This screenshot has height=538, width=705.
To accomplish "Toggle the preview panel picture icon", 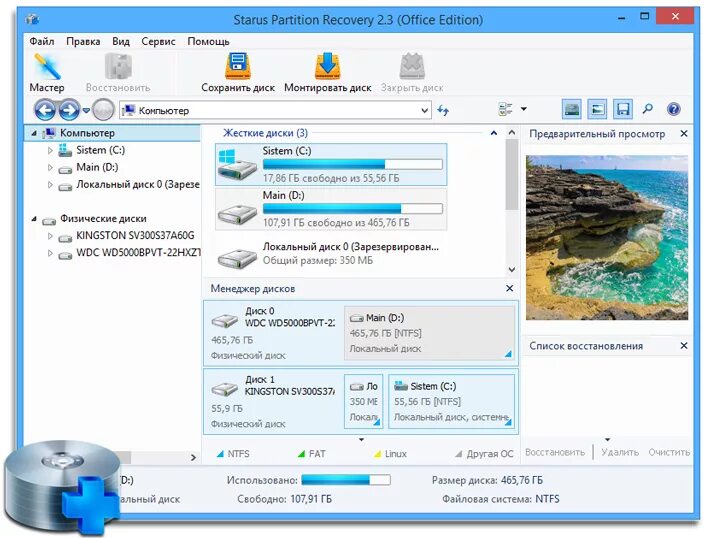I will coord(597,109).
